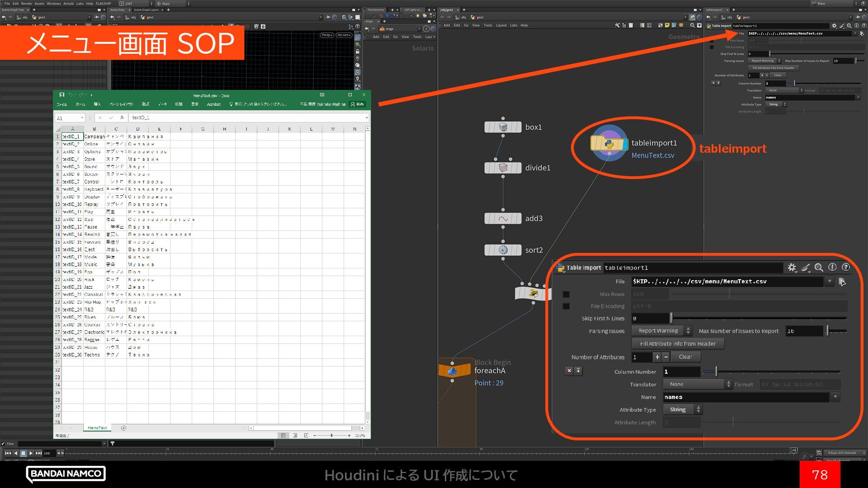Toggle the Filter checkbox at bottom left
This screenshot has width=868, height=488.
3,444
